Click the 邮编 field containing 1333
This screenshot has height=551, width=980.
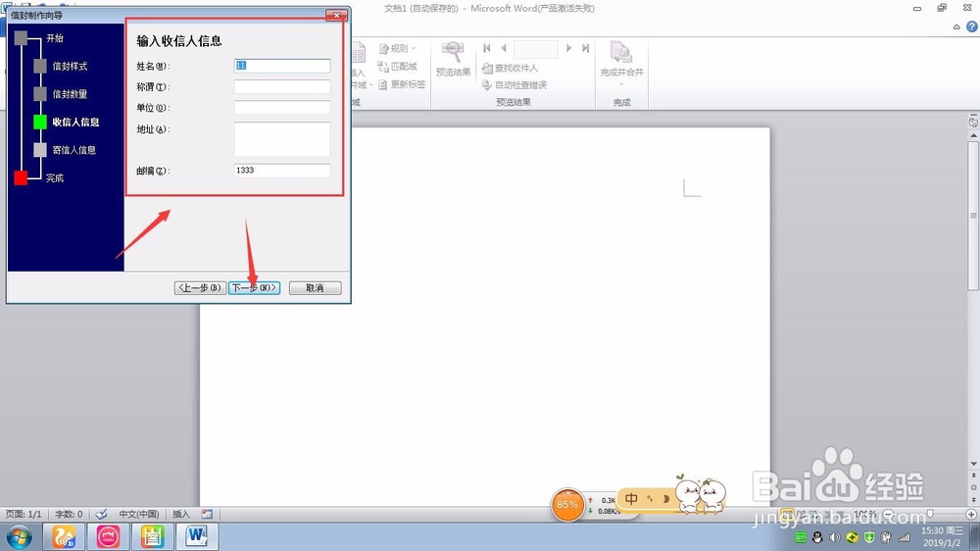pyautogui.click(x=282, y=171)
